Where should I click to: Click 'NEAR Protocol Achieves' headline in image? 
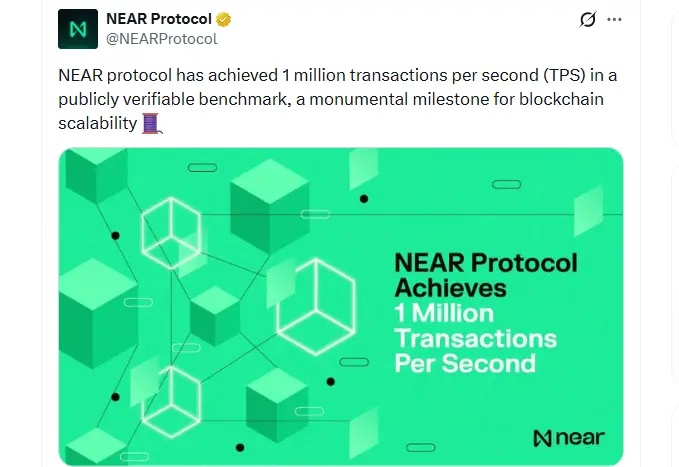pyautogui.click(x=485, y=275)
